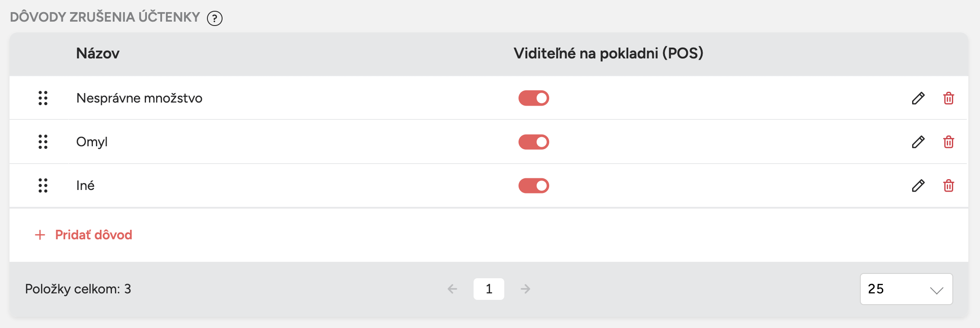Click the help icon beside Dôvody zrušenia účtenky
Viewport: 980px width, 328px height.
click(214, 19)
